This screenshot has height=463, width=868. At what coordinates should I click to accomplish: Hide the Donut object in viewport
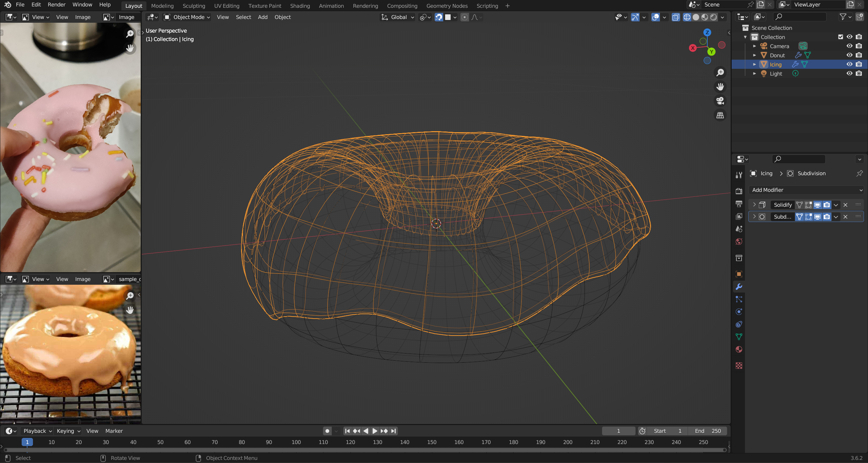pos(849,55)
